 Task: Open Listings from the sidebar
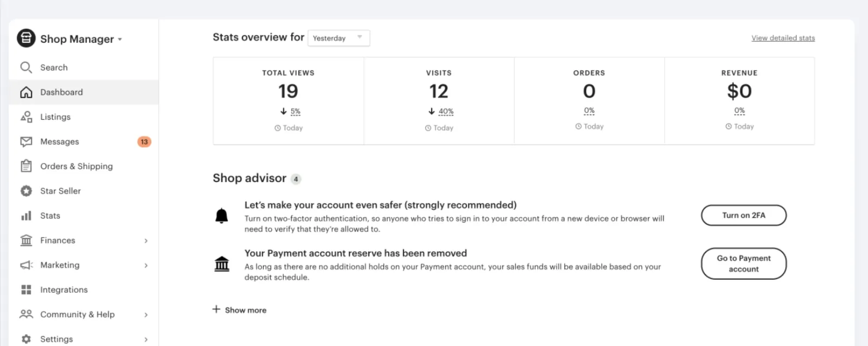[83, 117]
